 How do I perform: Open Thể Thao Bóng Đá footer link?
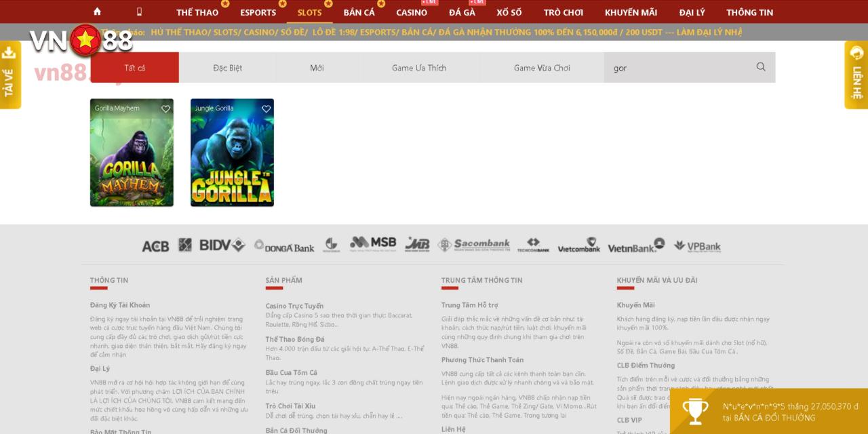(x=295, y=339)
